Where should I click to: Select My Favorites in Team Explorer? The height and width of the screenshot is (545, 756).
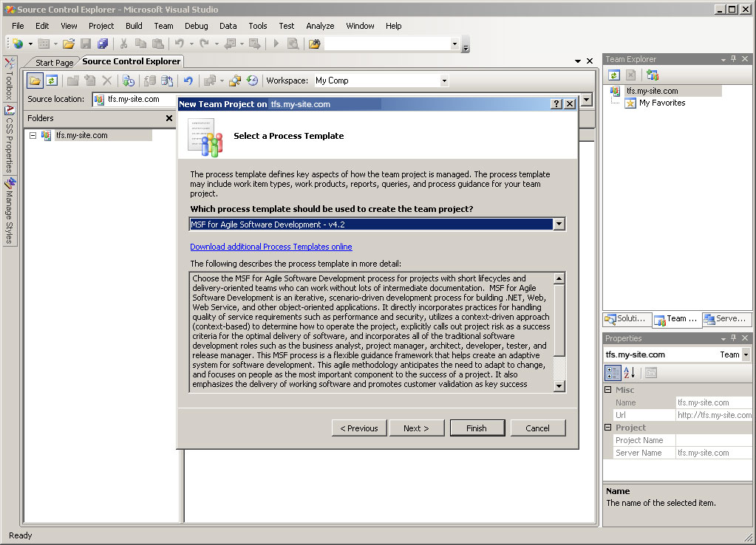pyautogui.click(x=662, y=103)
